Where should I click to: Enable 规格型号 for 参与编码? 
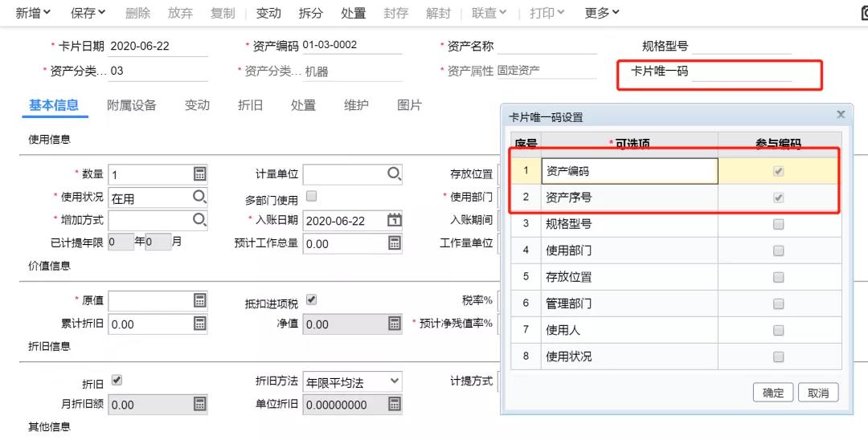(777, 224)
